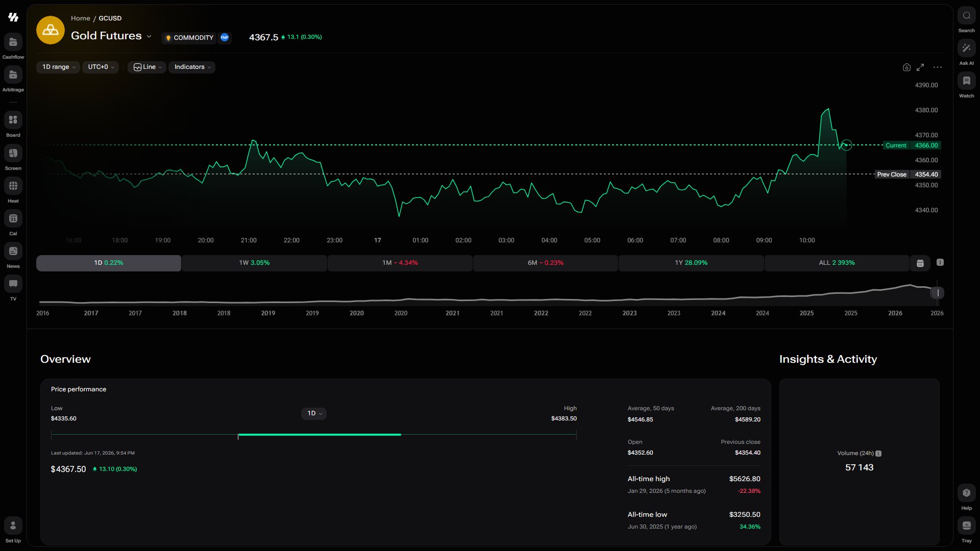This screenshot has height=551, width=980.
Task: Open the 1D price performance dropdown
Action: pyautogui.click(x=314, y=413)
